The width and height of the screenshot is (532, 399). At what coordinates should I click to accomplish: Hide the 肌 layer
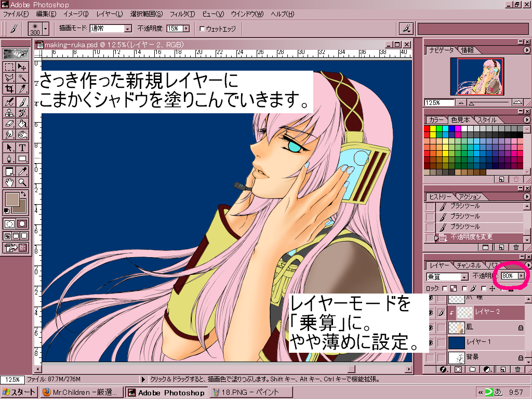431,328
